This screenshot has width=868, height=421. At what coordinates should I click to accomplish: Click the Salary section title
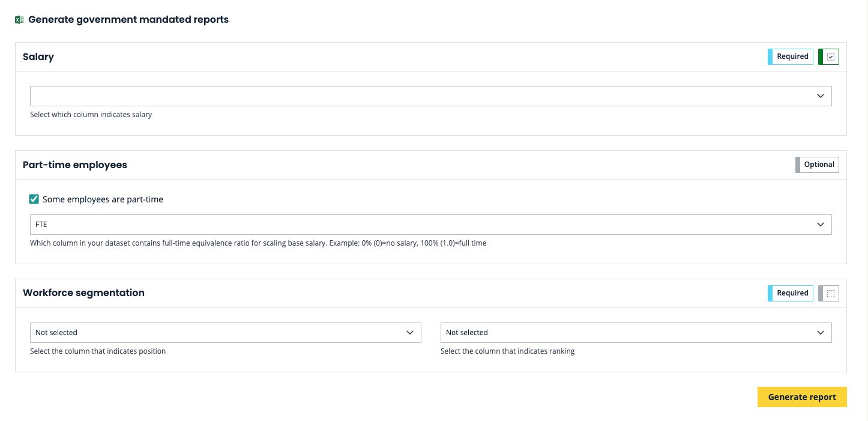click(x=38, y=57)
